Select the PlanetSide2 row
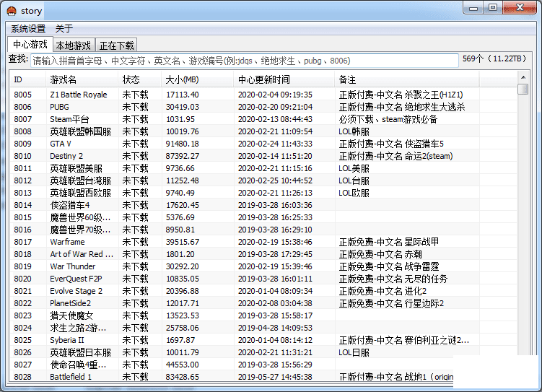This screenshot has height=392, width=542. point(263,303)
